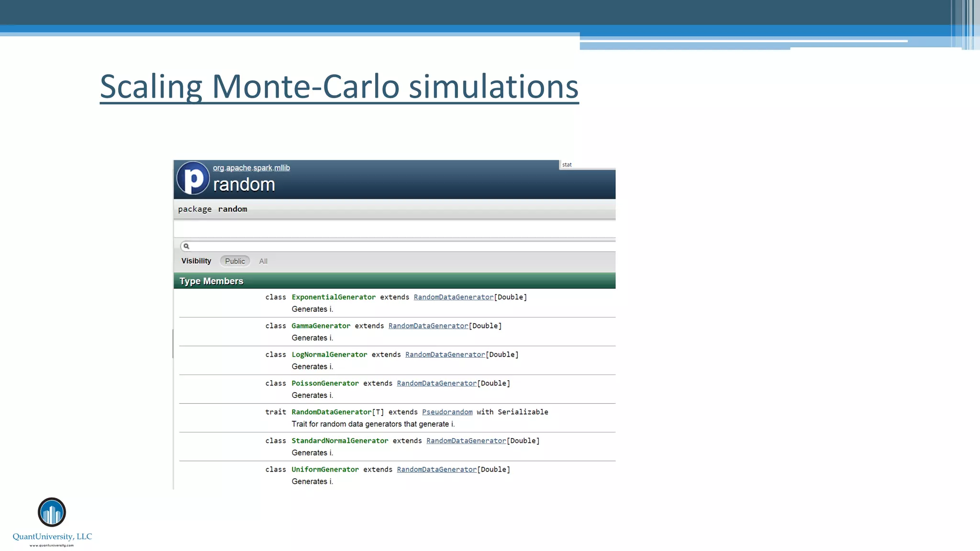Click the 'Visibility' label
This screenshot has width=980, height=551.
point(196,261)
